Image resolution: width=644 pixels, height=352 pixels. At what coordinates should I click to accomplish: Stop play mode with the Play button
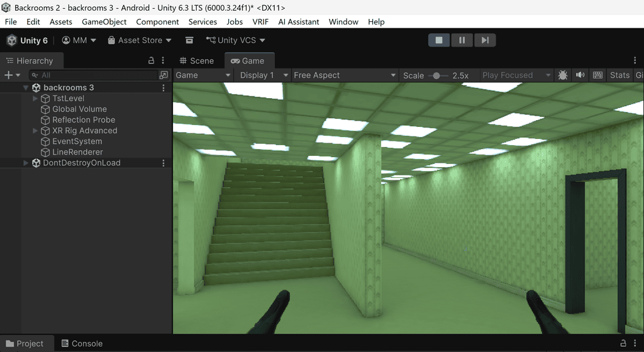pyautogui.click(x=439, y=40)
